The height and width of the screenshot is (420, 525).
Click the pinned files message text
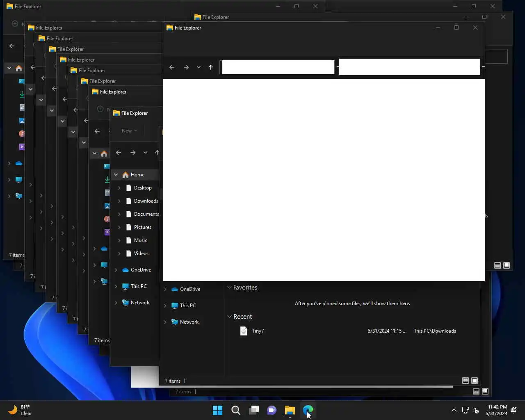[x=352, y=304]
